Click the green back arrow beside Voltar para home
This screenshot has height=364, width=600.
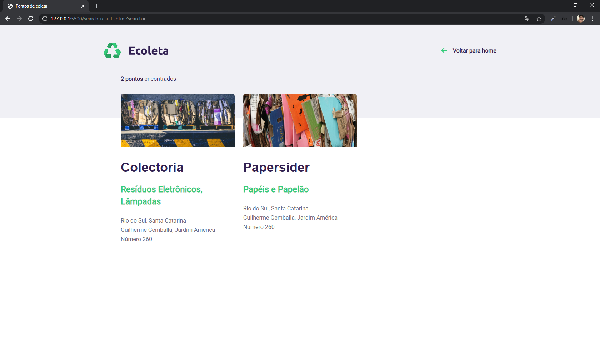[444, 50]
